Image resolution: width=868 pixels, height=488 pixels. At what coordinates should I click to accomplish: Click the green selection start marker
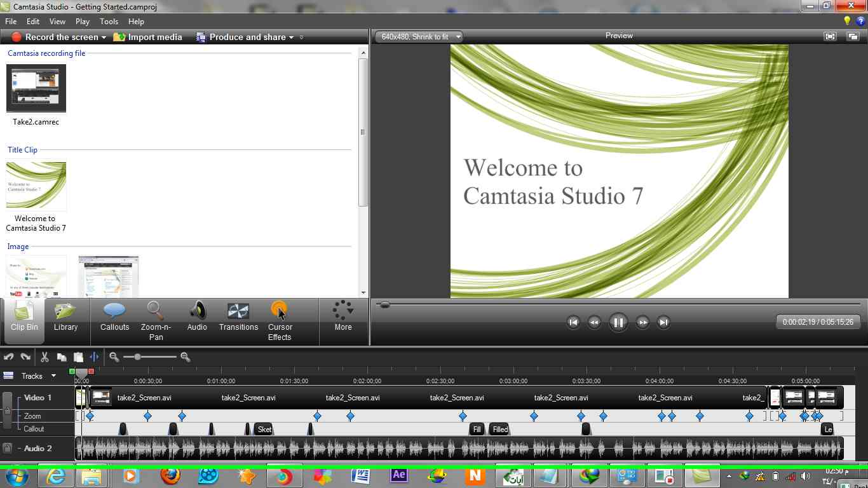pyautogui.click(x=72, y=371)
